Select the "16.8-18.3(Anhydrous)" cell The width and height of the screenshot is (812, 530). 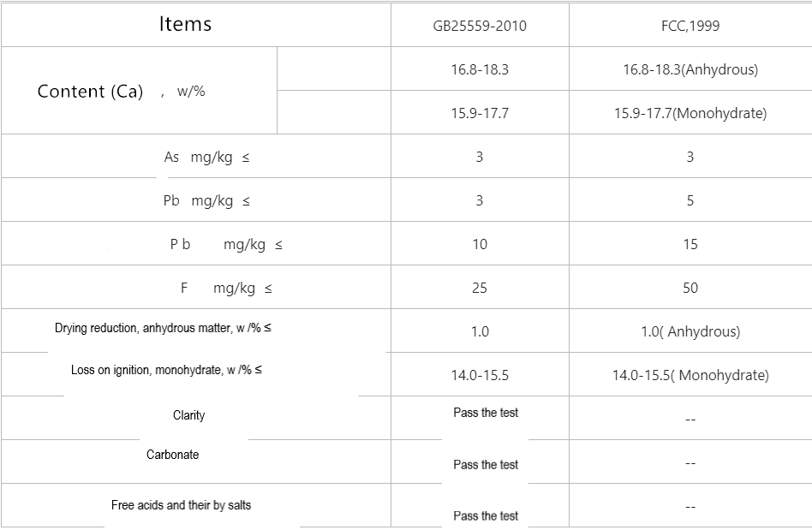click(690, 69)
